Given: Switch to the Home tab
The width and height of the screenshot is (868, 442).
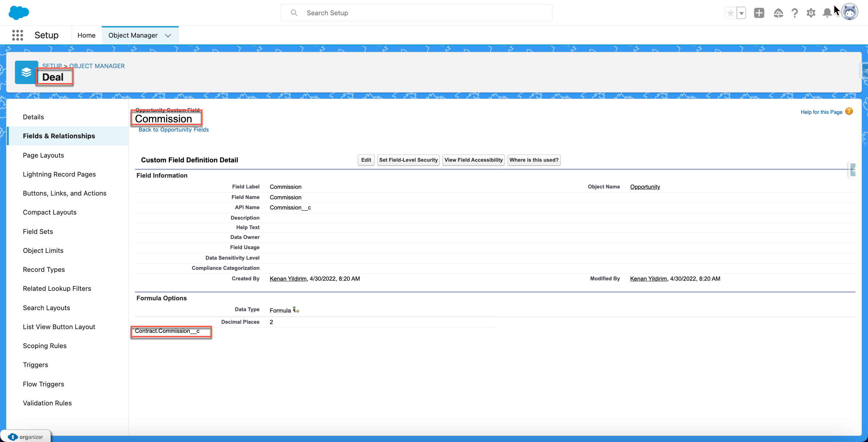Looking at the screenshot, I should pos(86,35).
